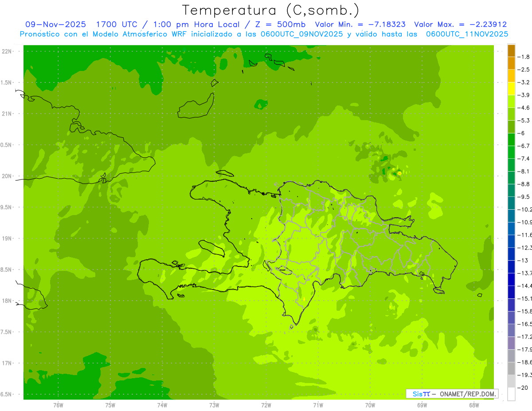Click the '68W' longitude axis label
The image size is (532, 411).
(x=474, y=405)
